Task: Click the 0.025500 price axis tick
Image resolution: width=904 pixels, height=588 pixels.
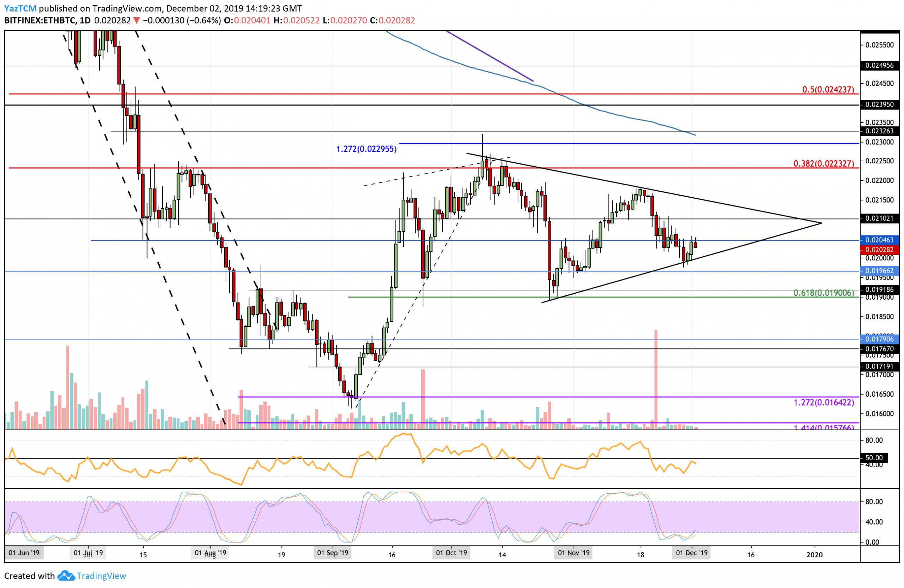Action: (880, 45)
